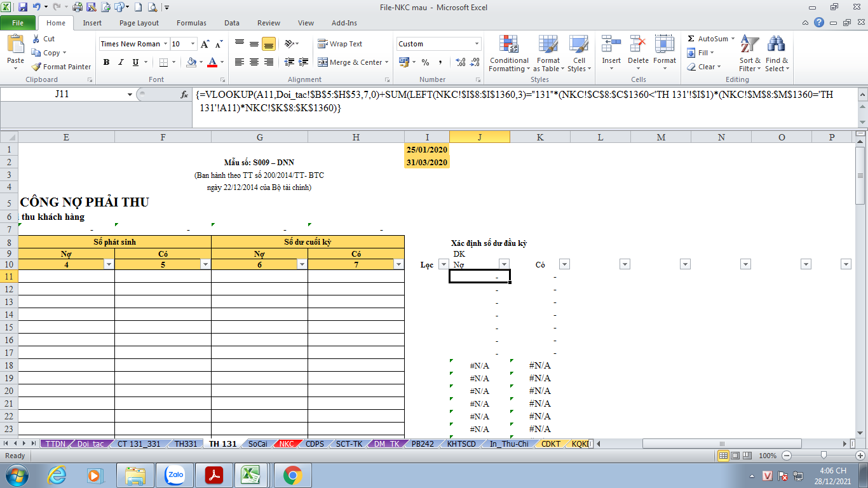Toggle Italic formatting on the cell
The width and height of the screenshot is (868, 488).
coord(121,62)
